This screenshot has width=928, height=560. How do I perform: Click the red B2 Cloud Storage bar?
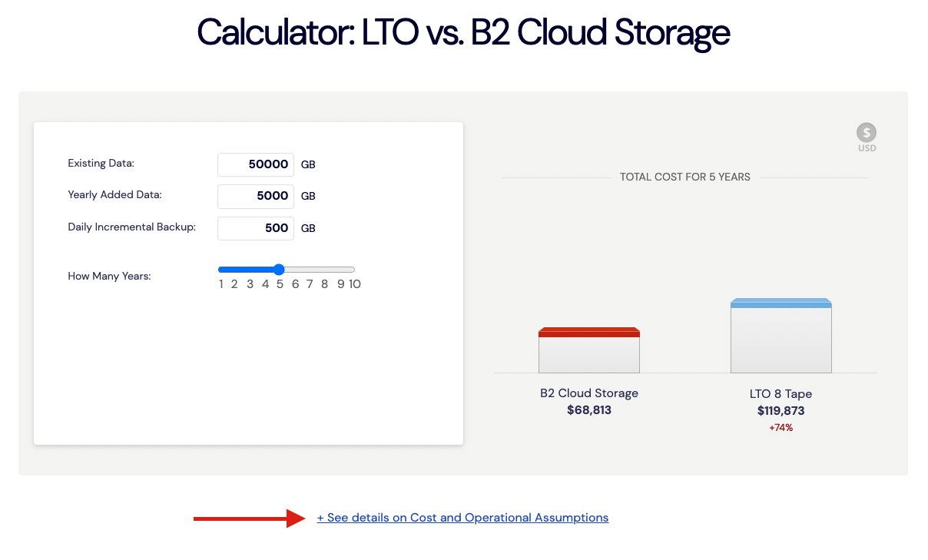(589, 350)
